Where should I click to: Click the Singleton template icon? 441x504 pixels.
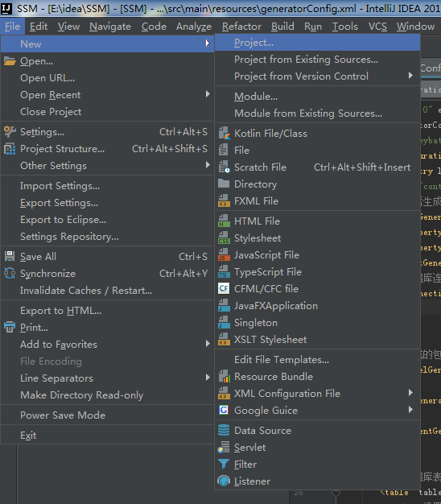click(x=224, y=322)
